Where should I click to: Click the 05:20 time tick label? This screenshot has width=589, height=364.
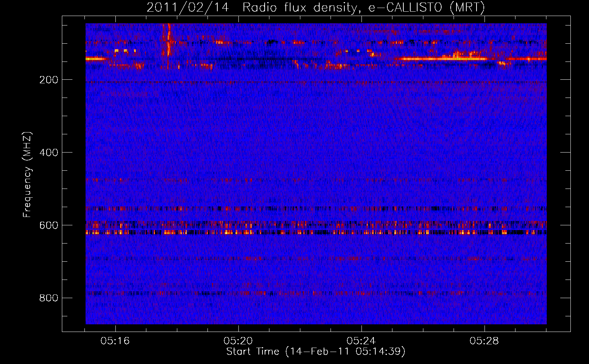point(238,341)
